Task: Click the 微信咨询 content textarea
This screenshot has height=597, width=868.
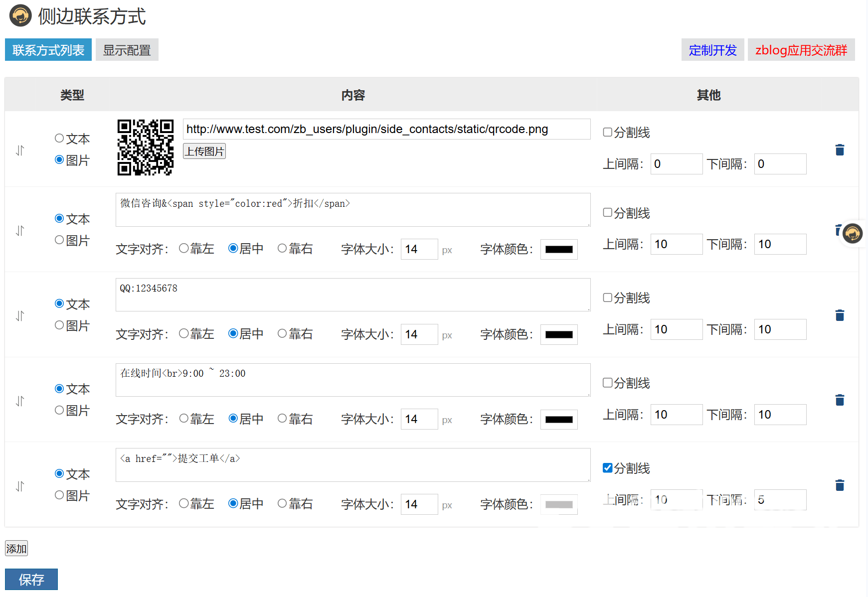Action: tap(353, 210)
